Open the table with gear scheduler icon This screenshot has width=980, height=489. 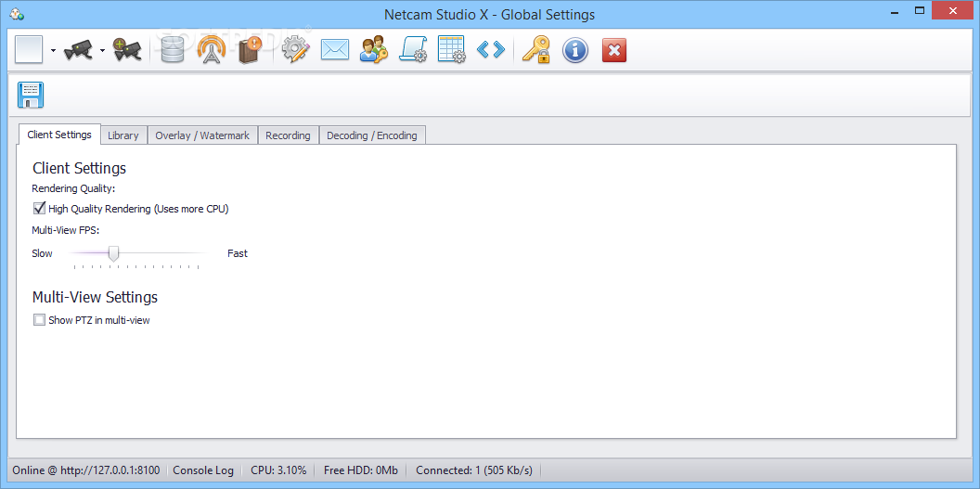pyautogui.click(x=452, y=49)
